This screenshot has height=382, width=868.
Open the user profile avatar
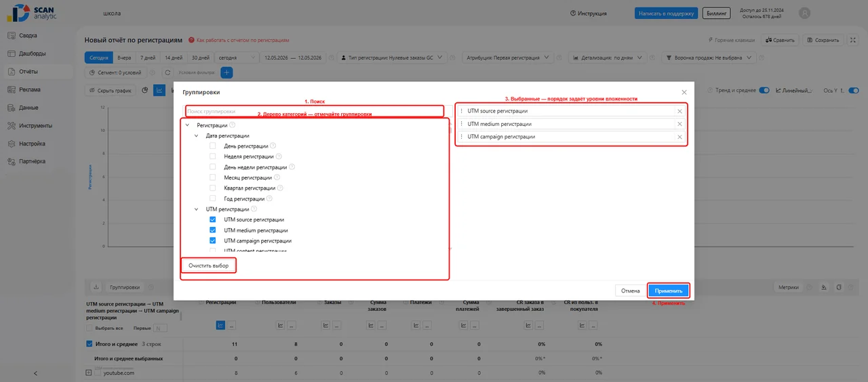805,13
